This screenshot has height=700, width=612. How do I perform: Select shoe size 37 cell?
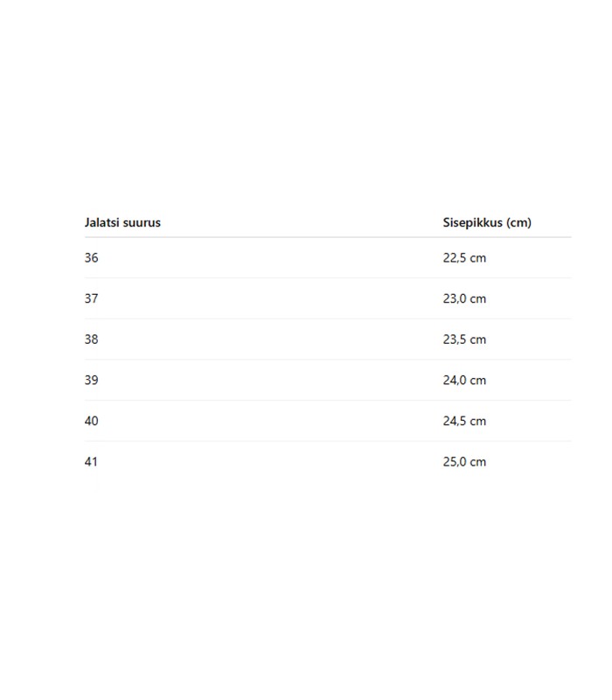click(92, 298)
